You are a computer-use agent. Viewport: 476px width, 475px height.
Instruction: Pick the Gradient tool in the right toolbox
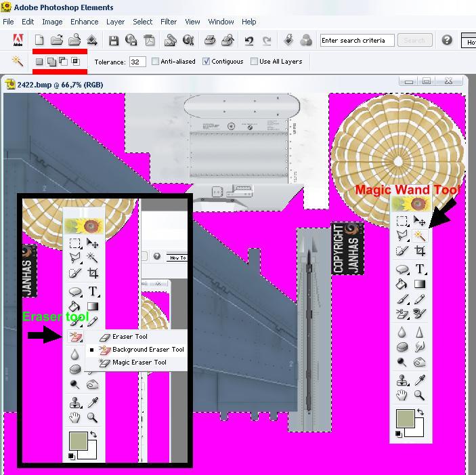coord(420,285)
